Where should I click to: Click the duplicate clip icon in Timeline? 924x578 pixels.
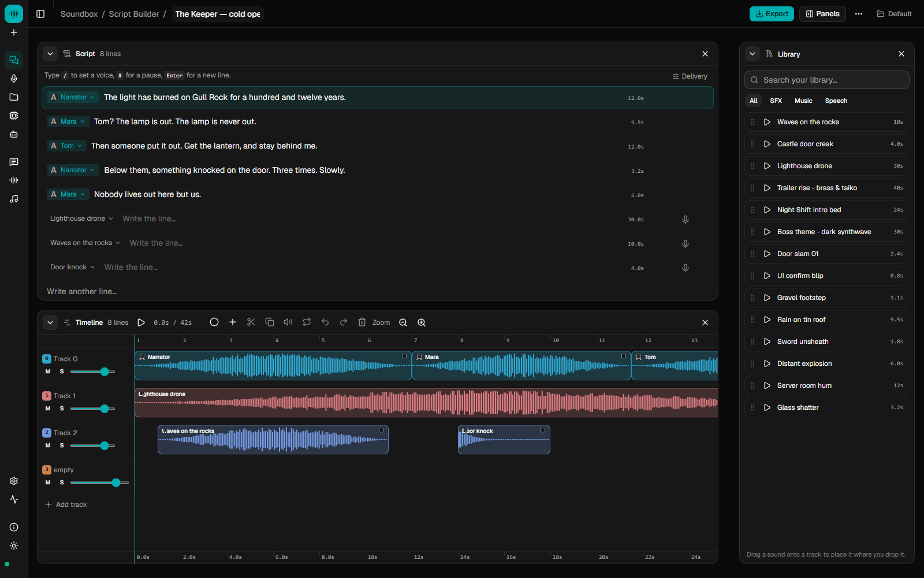click(270, 323)
